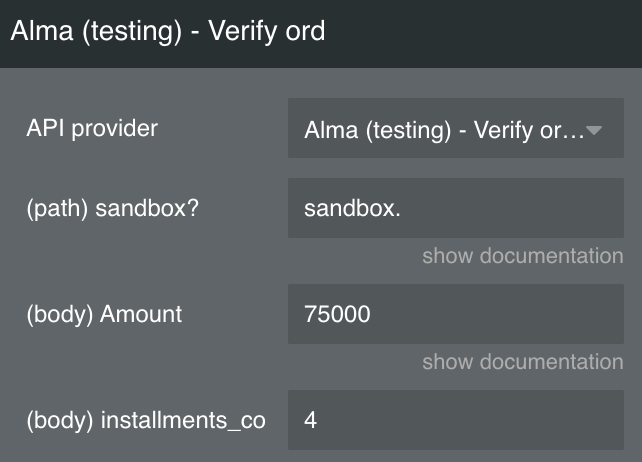Select the Alma (testing) - Verify ord title
This screenshot has width=642, height=462.
[168, 31]
